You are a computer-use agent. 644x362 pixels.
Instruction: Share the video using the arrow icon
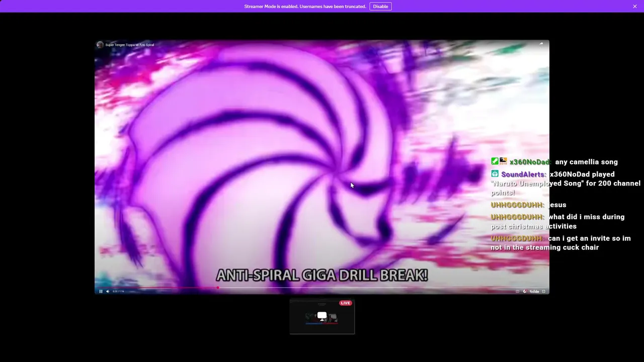tap(541, 44)
